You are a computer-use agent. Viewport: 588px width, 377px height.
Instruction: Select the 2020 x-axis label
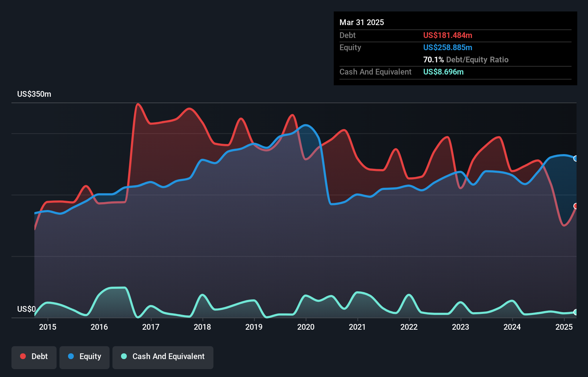(x=306, y=327)
